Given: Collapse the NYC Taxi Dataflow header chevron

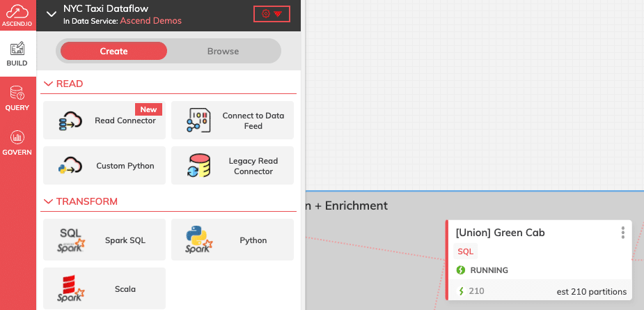Looking at the screenshot, I should pos(52,14).
